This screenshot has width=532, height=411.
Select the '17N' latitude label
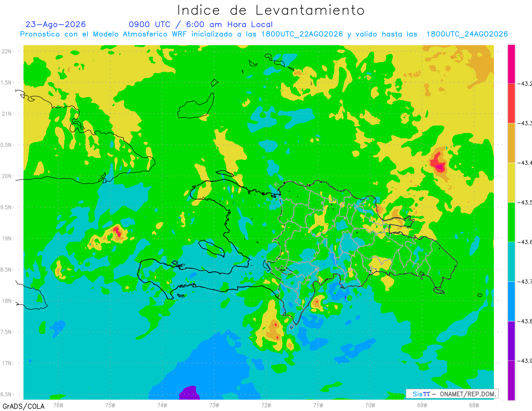8,363
